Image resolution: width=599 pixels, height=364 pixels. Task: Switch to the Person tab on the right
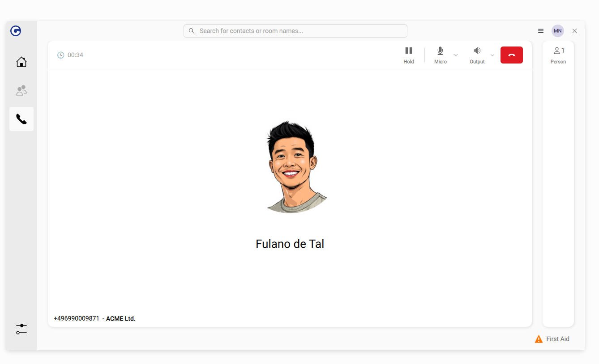click(558, 55)
